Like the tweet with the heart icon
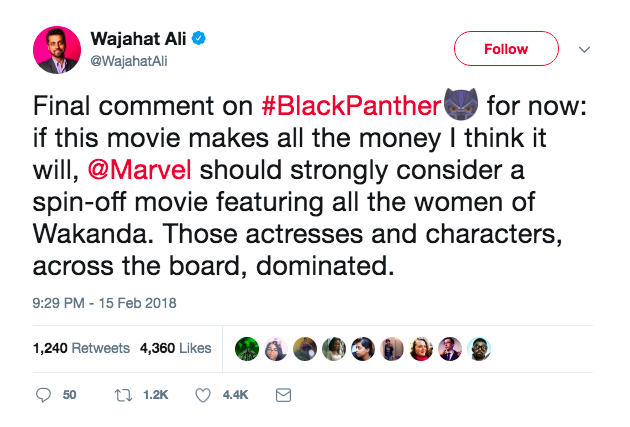This screenshot has width=630, height=427. (x=202, y=395)
